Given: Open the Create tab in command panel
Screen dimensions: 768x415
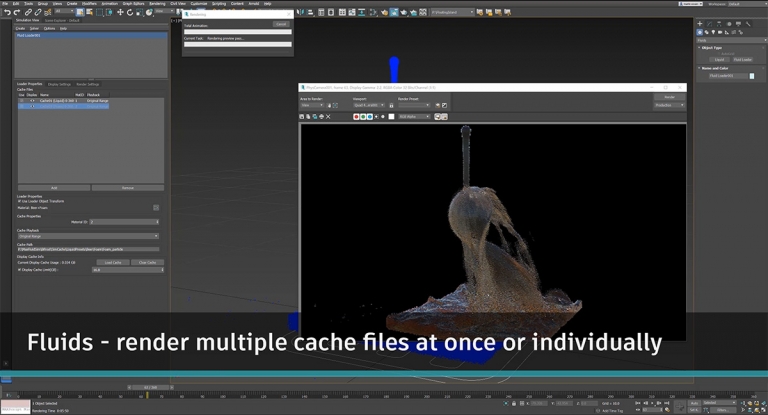Looking at the screenshot, I should [x=700, y=23].
